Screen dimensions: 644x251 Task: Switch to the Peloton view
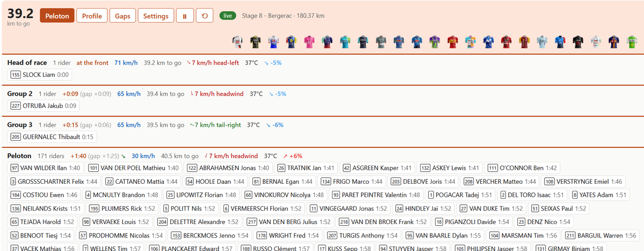[x=57, y=16]
